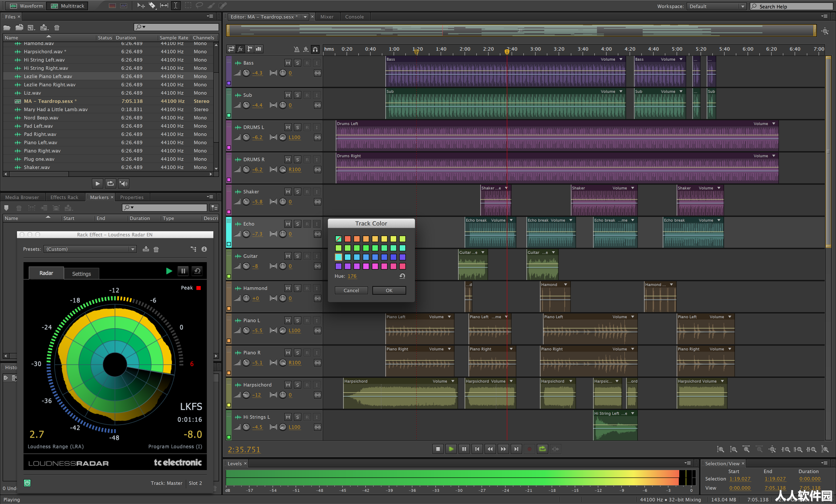This screenshot has width=836, height=504.
Task: Open Selection/View panel options menu
Action: coord(824,463)
